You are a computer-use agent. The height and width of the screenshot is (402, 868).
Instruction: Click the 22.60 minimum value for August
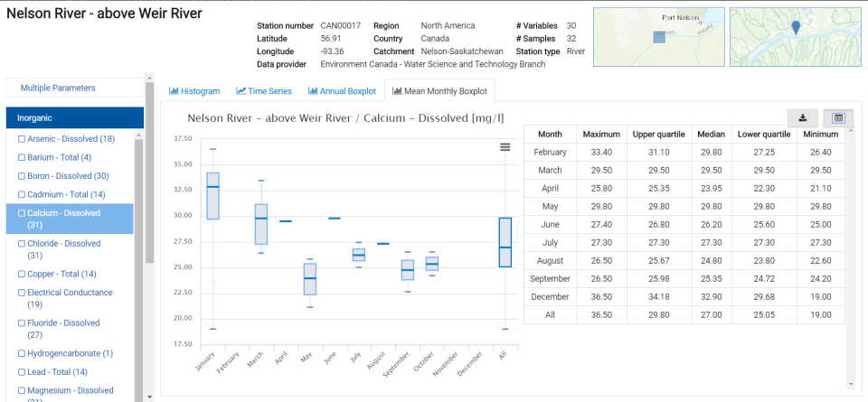[821, 260]
